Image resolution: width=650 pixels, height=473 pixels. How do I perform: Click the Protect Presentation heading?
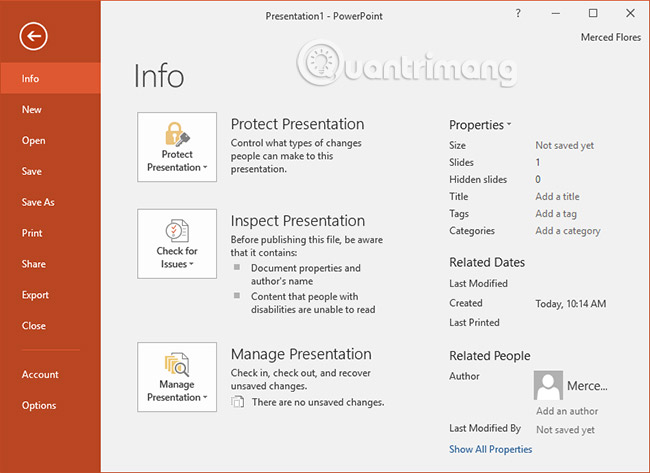click(298, 124)
